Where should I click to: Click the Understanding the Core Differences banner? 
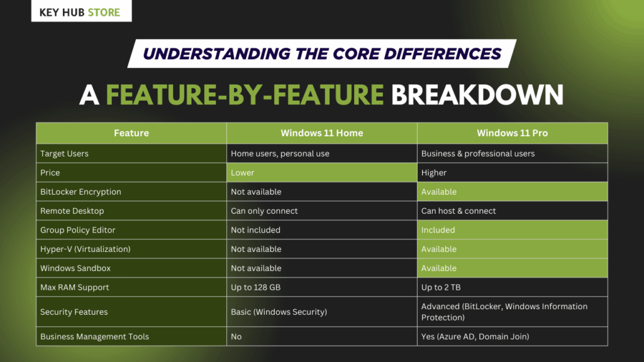point(322,53)
